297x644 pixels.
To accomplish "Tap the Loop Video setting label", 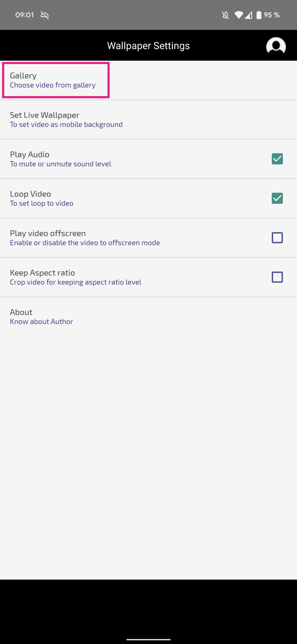I will pos(31,194).
